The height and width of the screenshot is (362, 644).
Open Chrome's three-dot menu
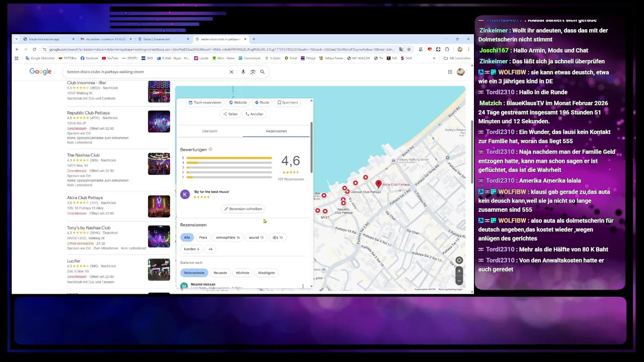(x=468, y=49)
